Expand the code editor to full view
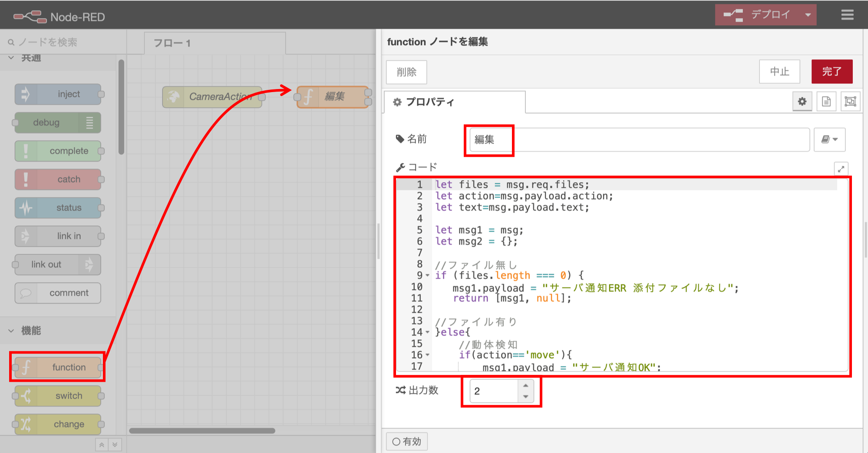Image resolution: width=868 pixels, height=453 pixels. coord(841,169)
